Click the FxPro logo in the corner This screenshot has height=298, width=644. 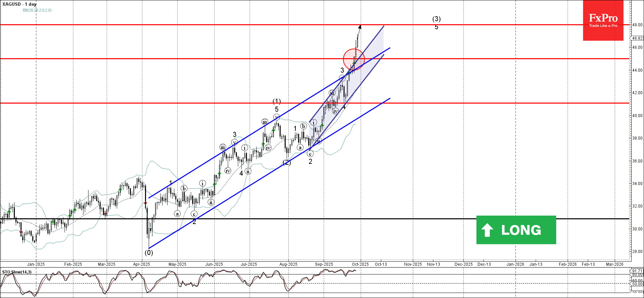click(603, 20)
